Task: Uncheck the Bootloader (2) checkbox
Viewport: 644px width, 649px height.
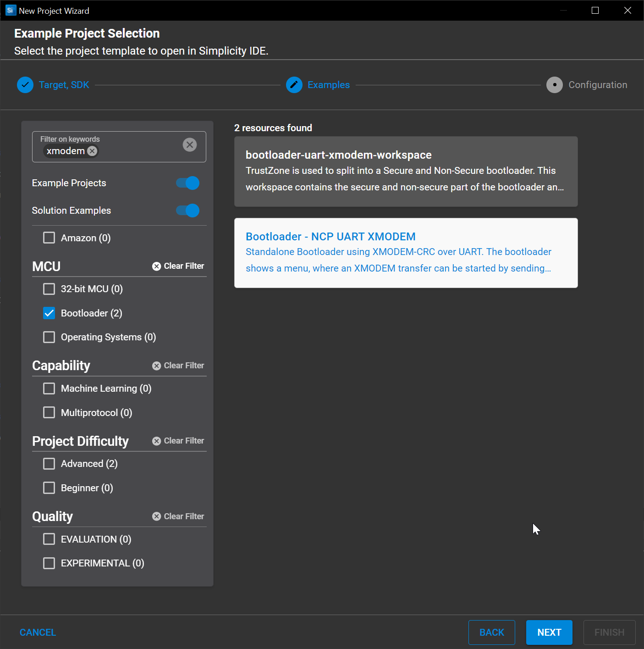Action: click(49, 313)
